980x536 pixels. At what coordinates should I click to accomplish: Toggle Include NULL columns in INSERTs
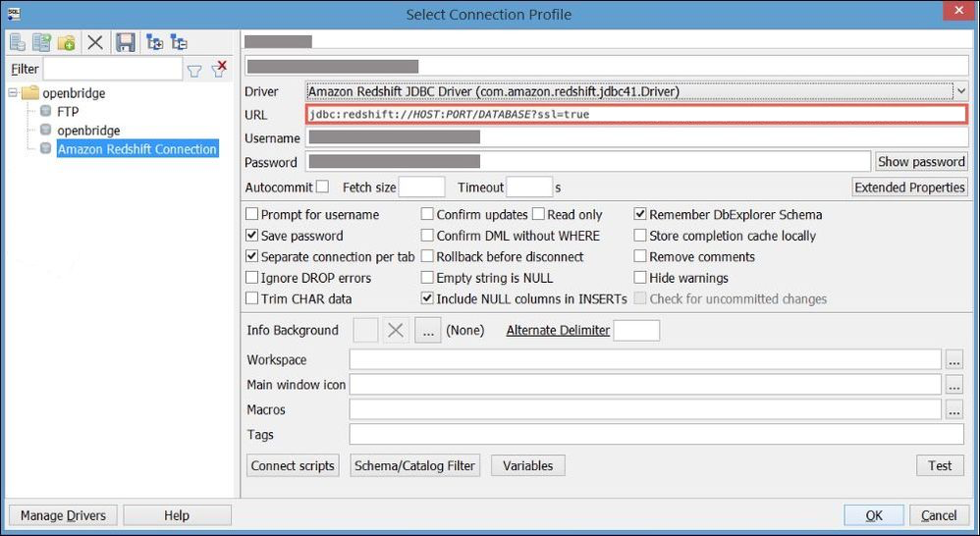coord(428,298)
